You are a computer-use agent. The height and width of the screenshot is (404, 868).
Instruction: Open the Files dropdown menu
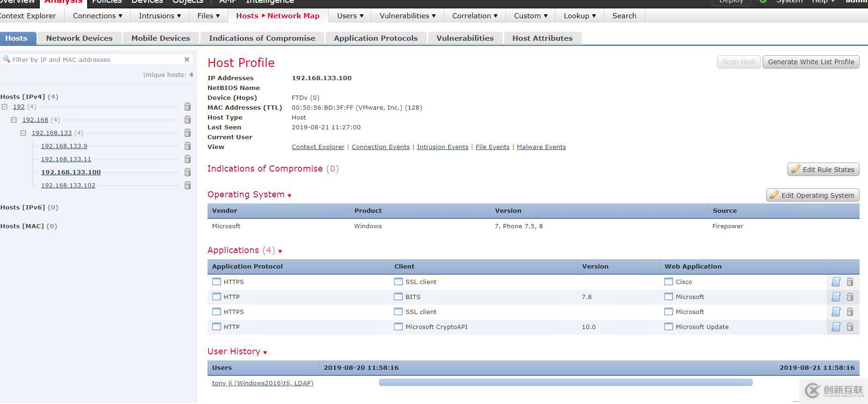click(208, 15)
